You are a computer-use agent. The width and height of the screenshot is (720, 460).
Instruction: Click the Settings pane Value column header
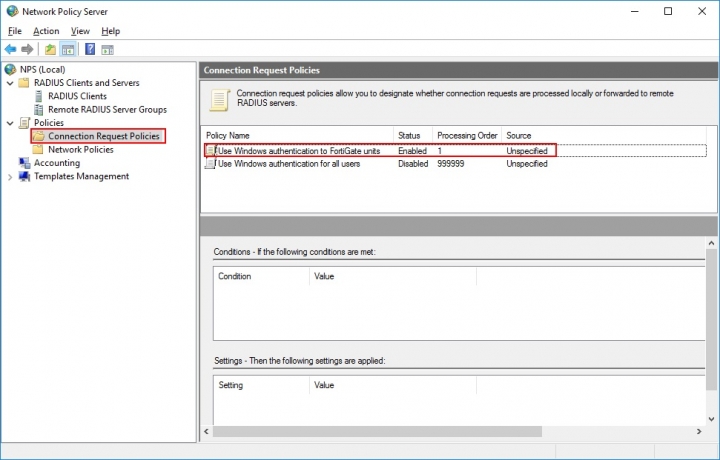pyautogui.click(x=393, y=385)
